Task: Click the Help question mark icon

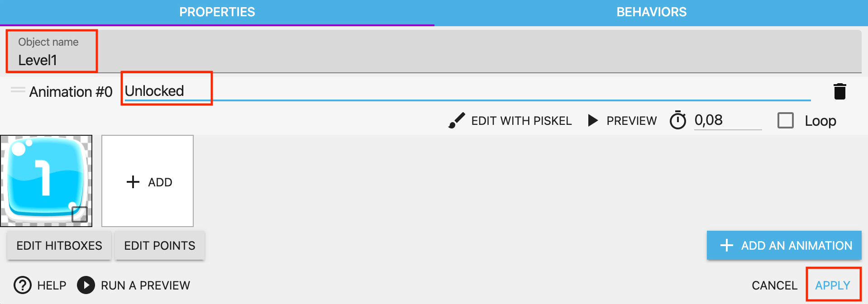Action: tap(23, 285)
